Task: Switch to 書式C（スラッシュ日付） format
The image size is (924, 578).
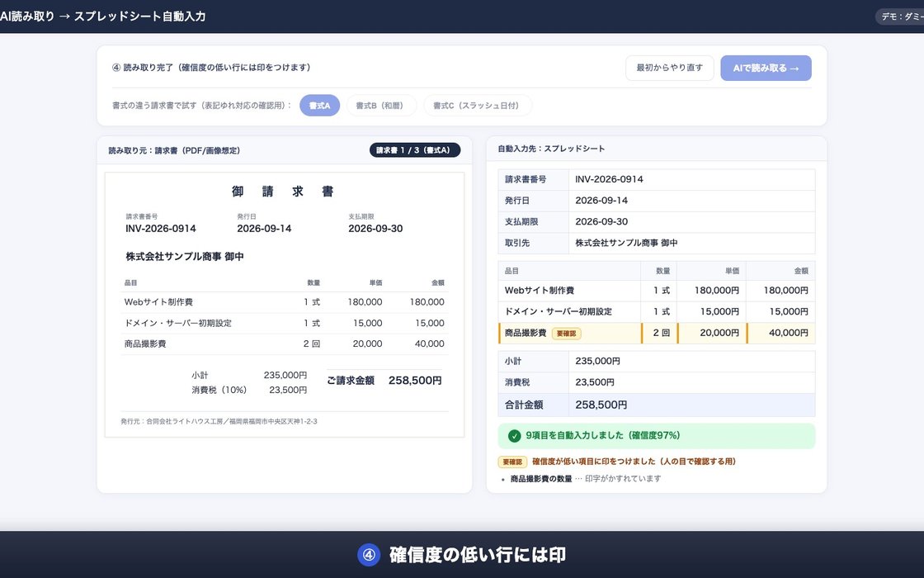Action: (478, 106)
